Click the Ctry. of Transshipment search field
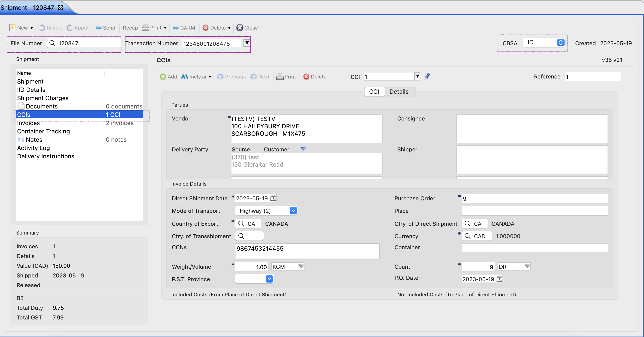Screen dimensions: 644x337 click(249, 236)
